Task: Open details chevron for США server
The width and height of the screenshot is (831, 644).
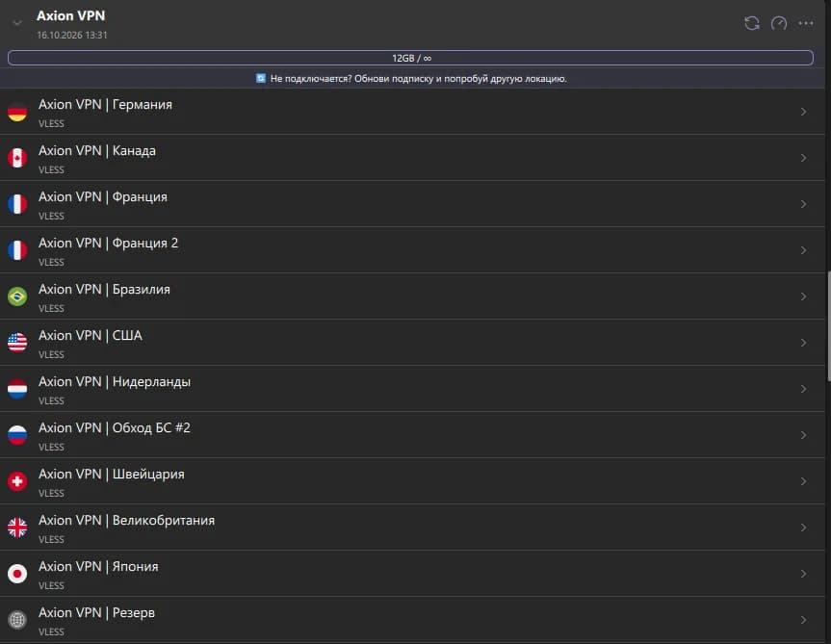Action: click(803, 343)
